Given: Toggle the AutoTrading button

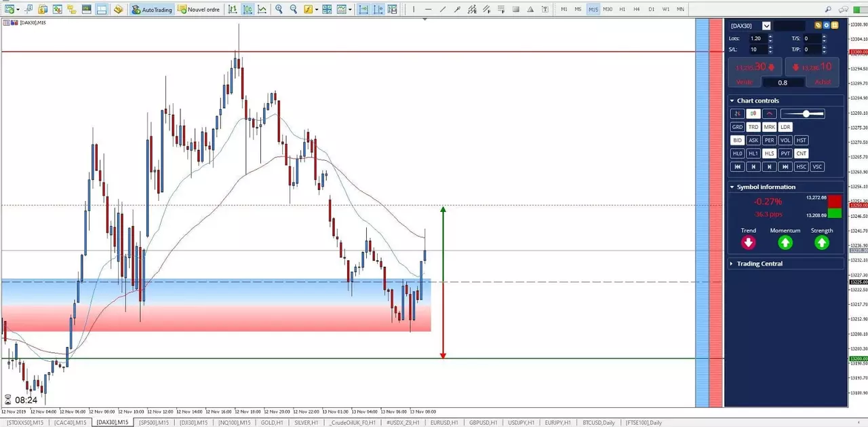Looking at the screenshot, I should click(151, 10).
